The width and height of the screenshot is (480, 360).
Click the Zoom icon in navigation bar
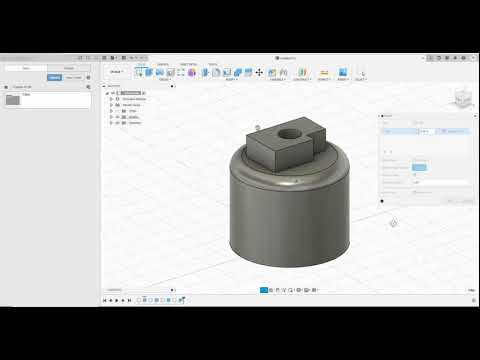click(284, 290)
